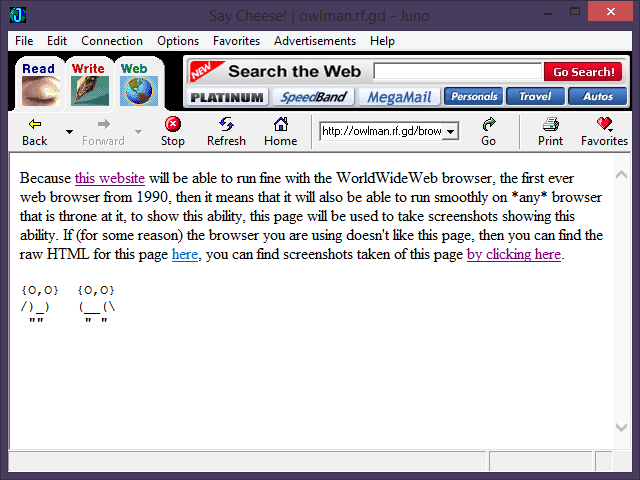This screenshot has width=640, height=480.
Task: Open the URL address dropdown
Action: (x=451, y=131)
